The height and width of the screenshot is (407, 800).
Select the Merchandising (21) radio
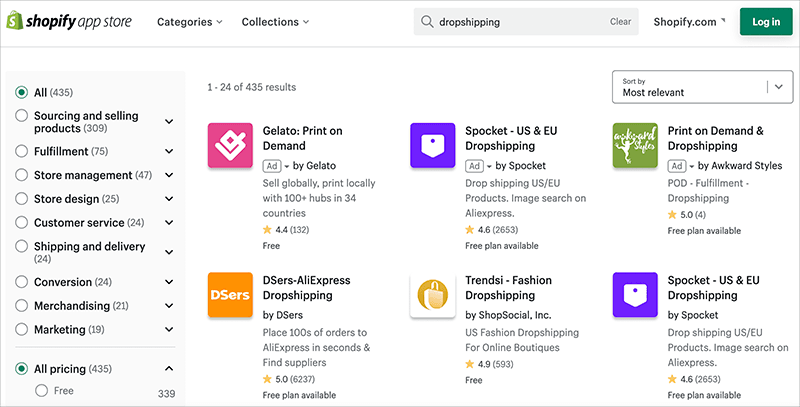pyautogui.click(x=21, y=306)
